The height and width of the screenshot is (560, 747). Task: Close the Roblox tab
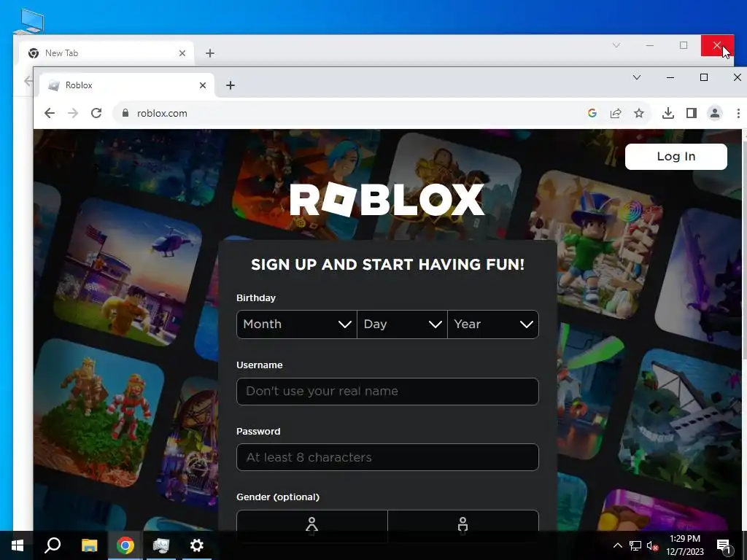tap(203, 85)
